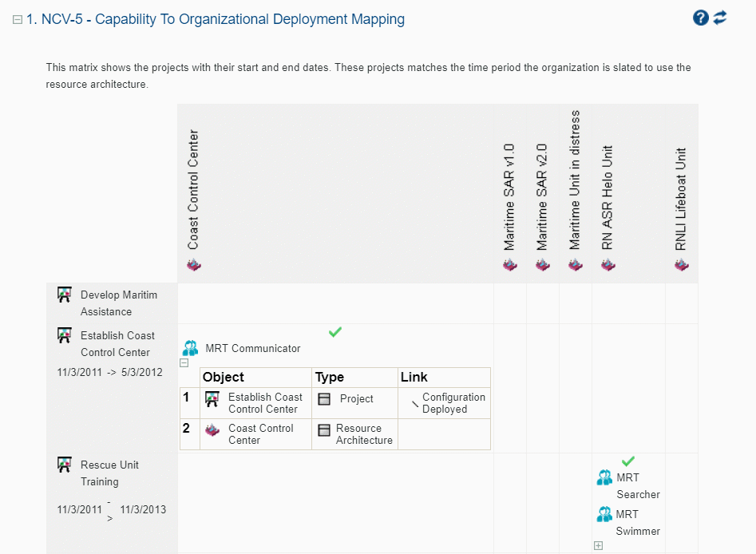The image size is (756, 554).
Task: Open the Rescue Unit Training row header
Action: pos(109,473)
